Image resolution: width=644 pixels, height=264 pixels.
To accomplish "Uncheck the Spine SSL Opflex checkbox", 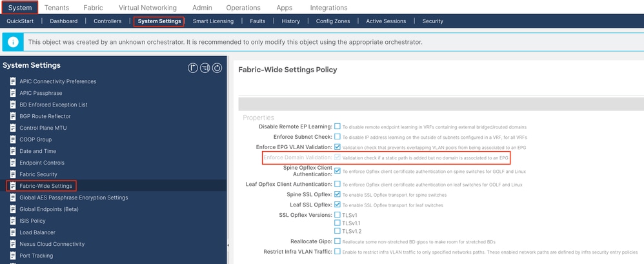I will coord(337,194).
